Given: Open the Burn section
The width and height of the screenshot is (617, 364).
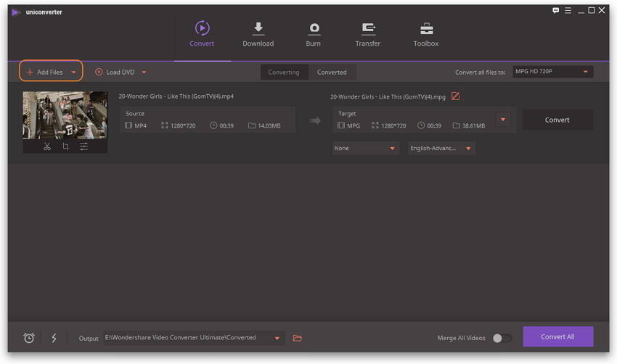Looking at the screenshot, I should click(314, 34).
